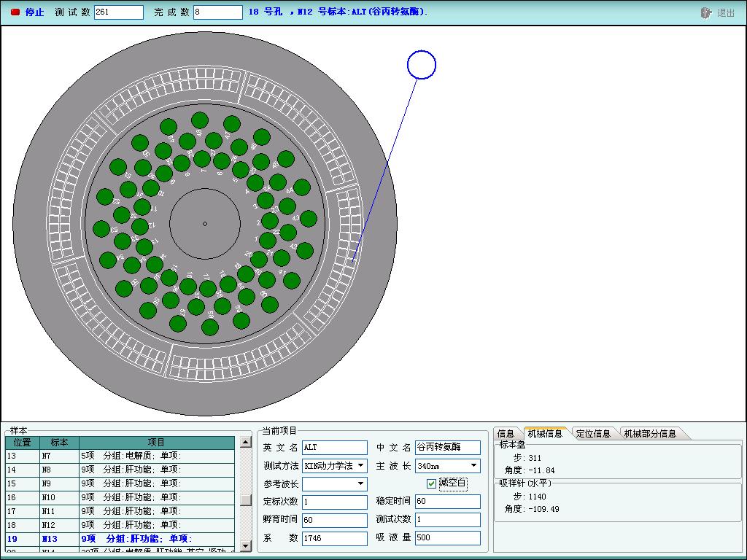Click the 标本盘 step value 311
This screenshot has width=747, height=560.
pos(535,458)
